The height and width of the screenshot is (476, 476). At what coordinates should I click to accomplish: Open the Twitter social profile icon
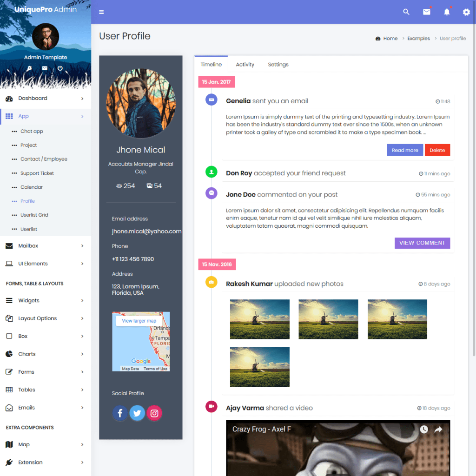tap(137, 413)
